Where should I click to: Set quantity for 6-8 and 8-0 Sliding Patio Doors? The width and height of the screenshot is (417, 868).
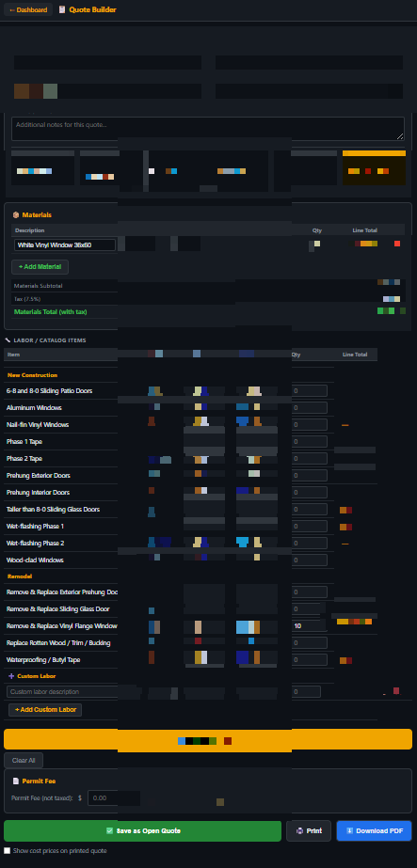click(x=309, y=391)
